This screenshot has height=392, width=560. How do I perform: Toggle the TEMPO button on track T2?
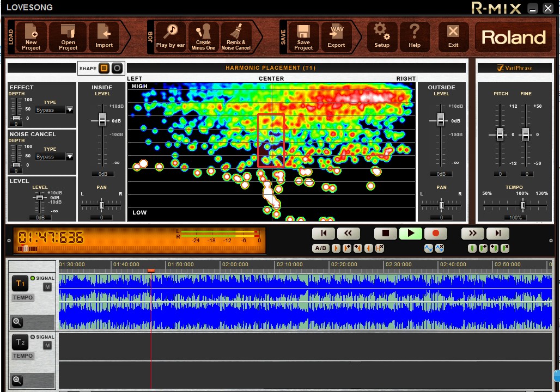tap(23, 356)
